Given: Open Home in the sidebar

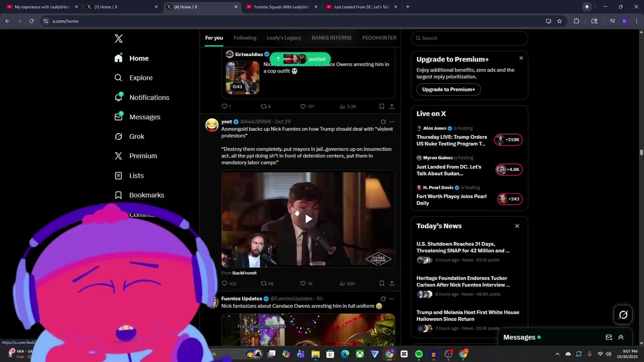Looking at the screenshot, I should pos(132,58).
